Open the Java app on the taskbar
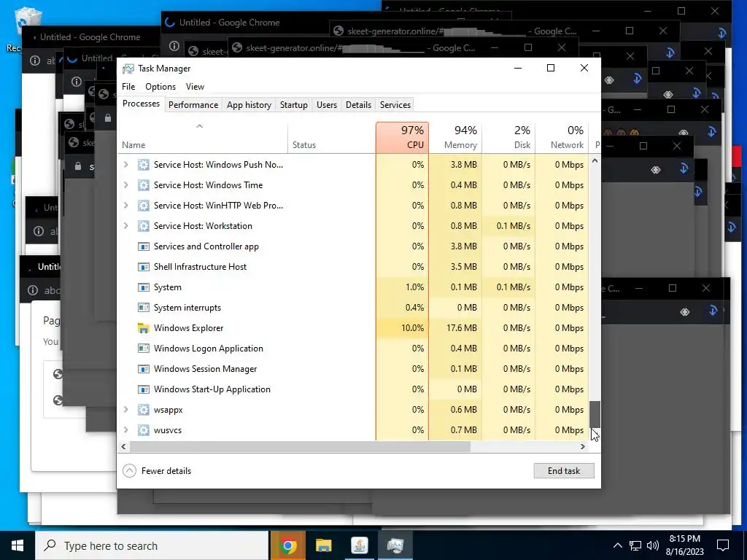 tap(359, 545)
